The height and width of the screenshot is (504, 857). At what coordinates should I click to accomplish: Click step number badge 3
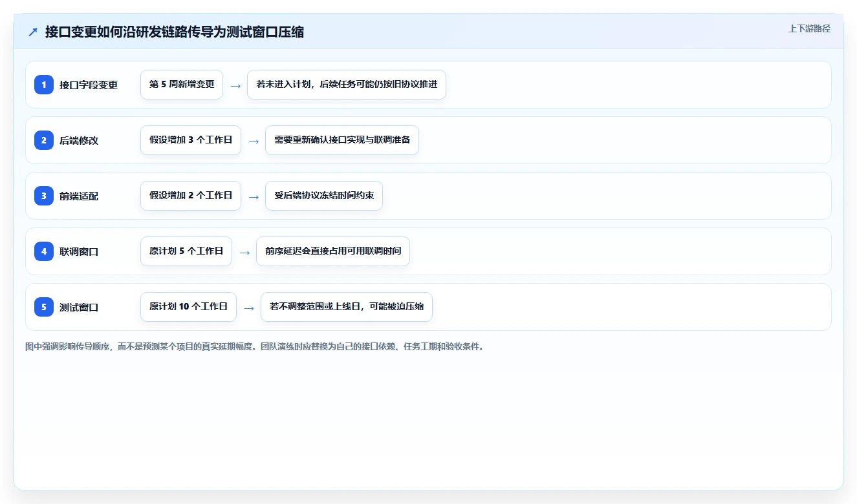click(x=44, y=195)
